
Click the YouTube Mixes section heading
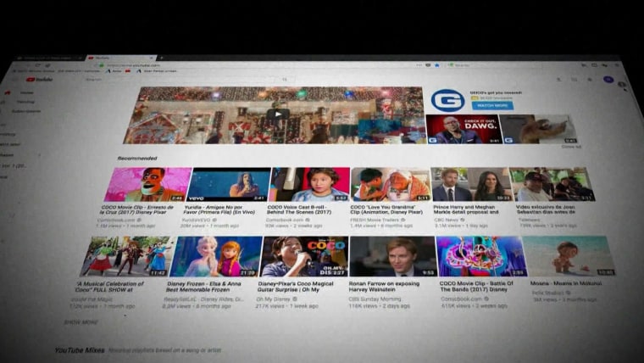coord(80,350)
